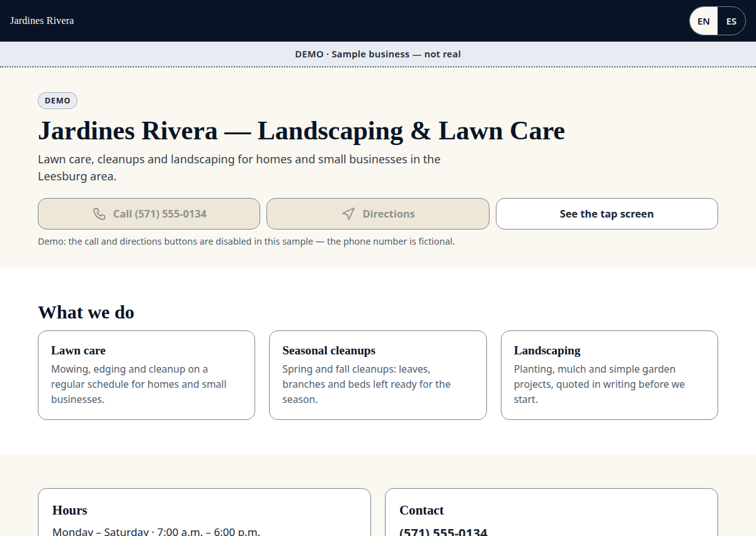The image size is (756, 536).
Task: Open See the tap screen
Action: coord(607,214)
